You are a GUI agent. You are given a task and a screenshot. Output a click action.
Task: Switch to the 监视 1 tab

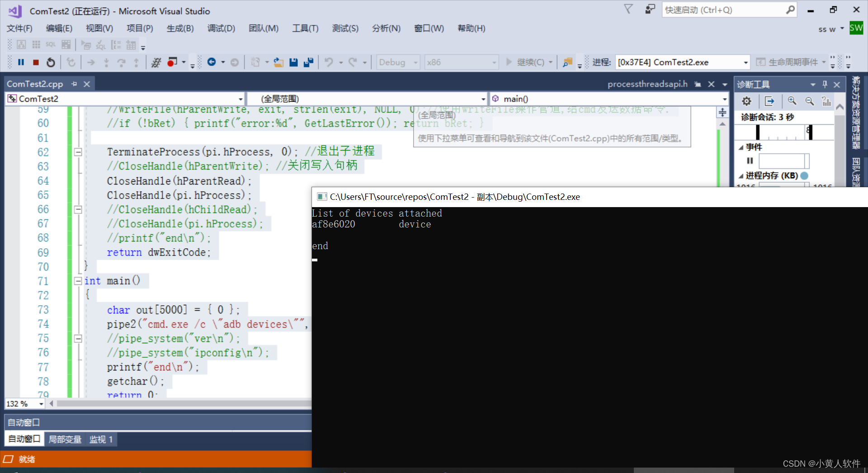click(101, 439)
